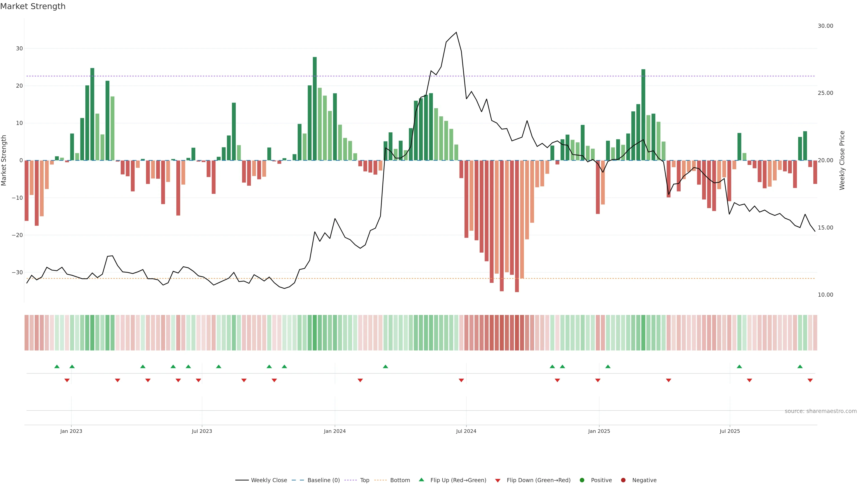Click the rightmost red Flip Down marker
Viewport: 868px width, 488px height.
810,380
